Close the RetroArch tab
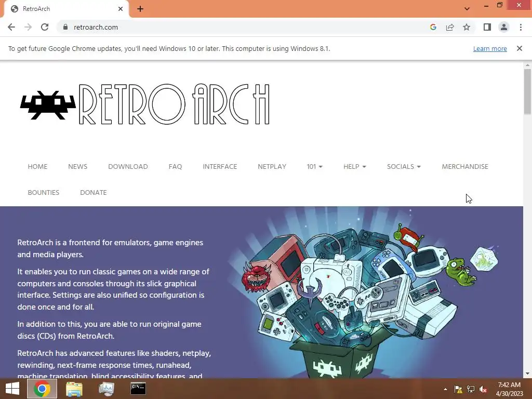 (x=121, y=9)
